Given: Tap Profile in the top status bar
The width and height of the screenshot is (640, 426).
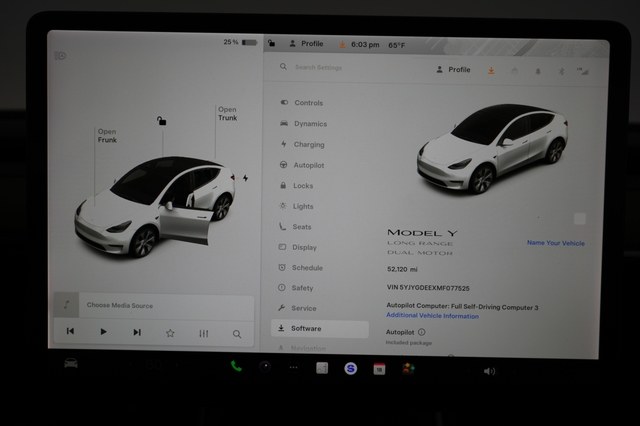Looking at the screenshot, I should click(x=307, y=44).
